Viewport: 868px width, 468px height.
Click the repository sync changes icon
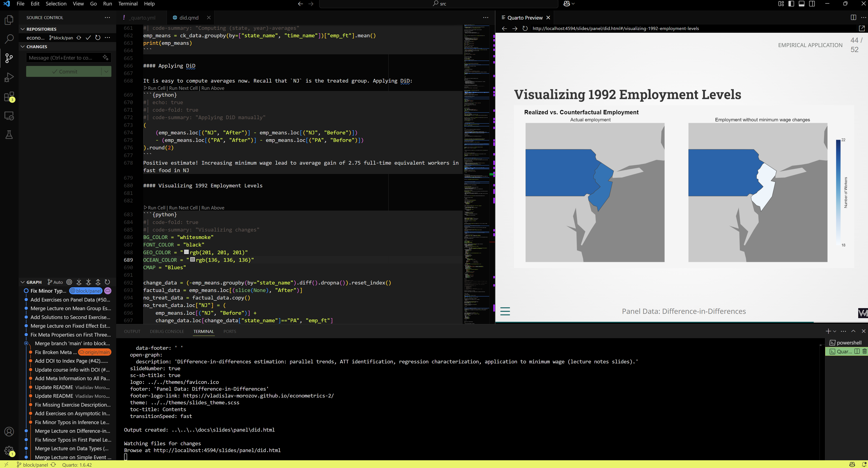click(x=79, y=38)
